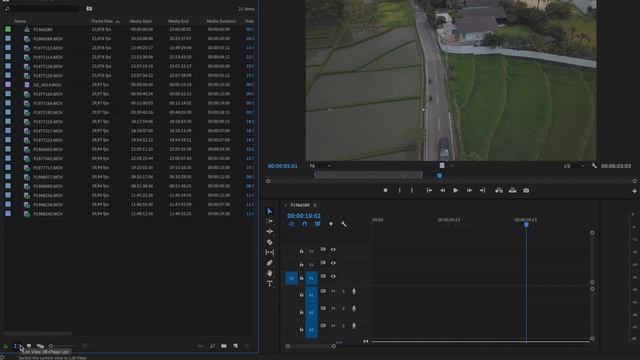The height and width of the screenshot is (360, 640).
Task: Click purple label swatch of DJI_0014.MOV
Action: [8, 84]
